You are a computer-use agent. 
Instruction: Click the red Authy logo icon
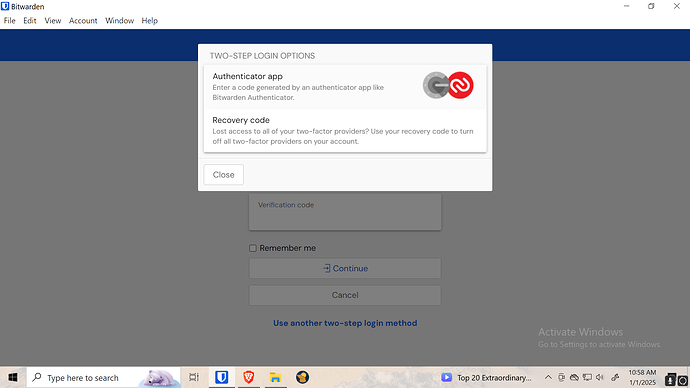tap(461, 85)
